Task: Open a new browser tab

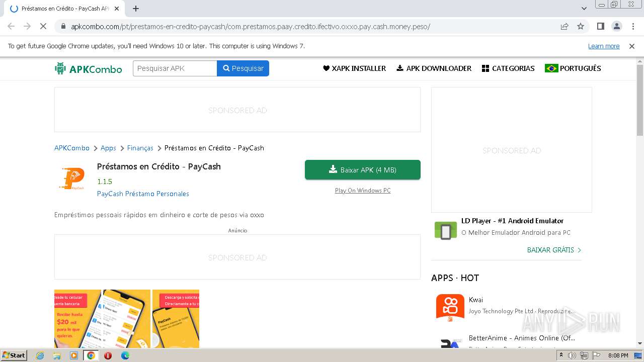Action: (x=136, y=9)
